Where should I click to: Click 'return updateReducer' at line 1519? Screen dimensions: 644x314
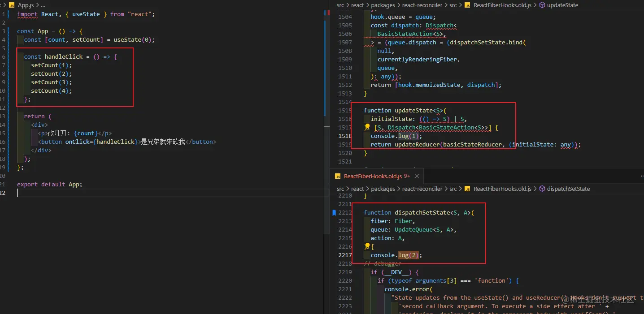coord(405,145)
